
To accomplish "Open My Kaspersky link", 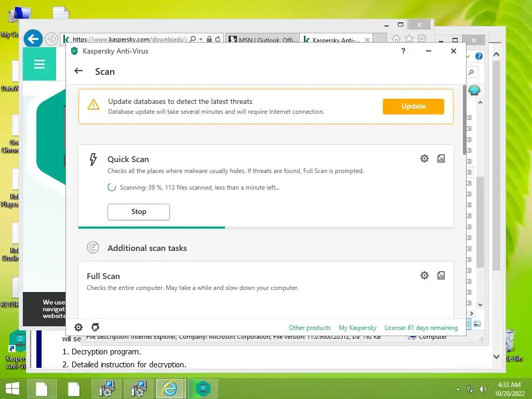I will 357,328.
